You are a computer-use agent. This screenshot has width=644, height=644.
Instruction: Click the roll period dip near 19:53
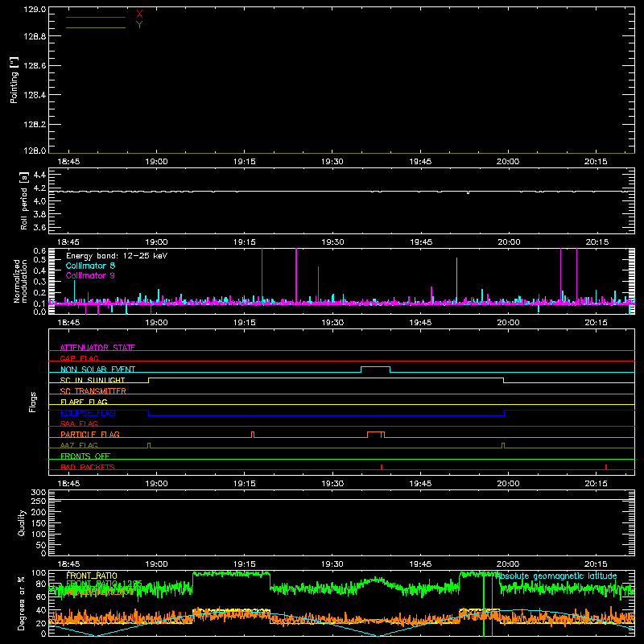click(x=468, y=192)
